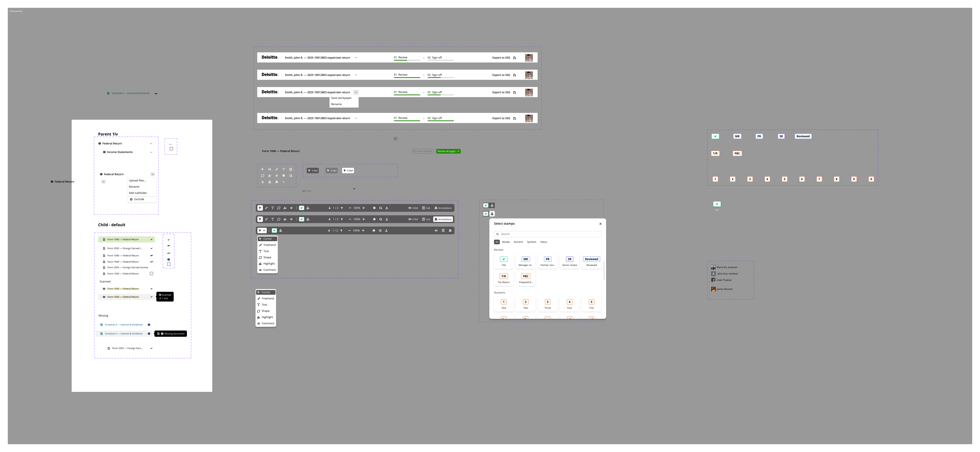Select the highlighter icon in the icon grid
The height and width of the screenshot is (452, 980).
(270, 176)
